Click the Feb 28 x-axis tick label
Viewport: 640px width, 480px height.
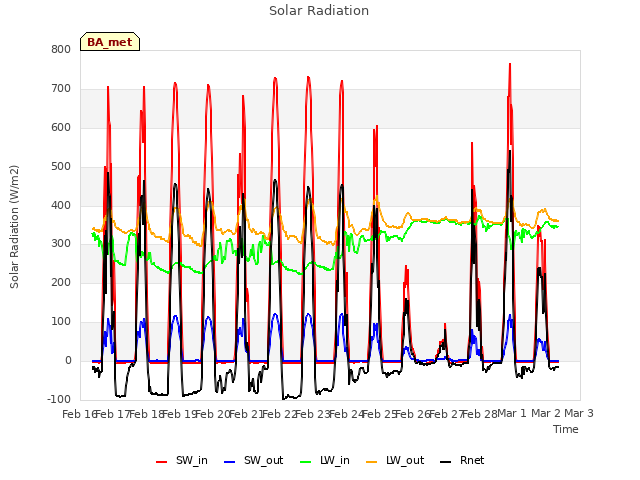tap(480, 414)
